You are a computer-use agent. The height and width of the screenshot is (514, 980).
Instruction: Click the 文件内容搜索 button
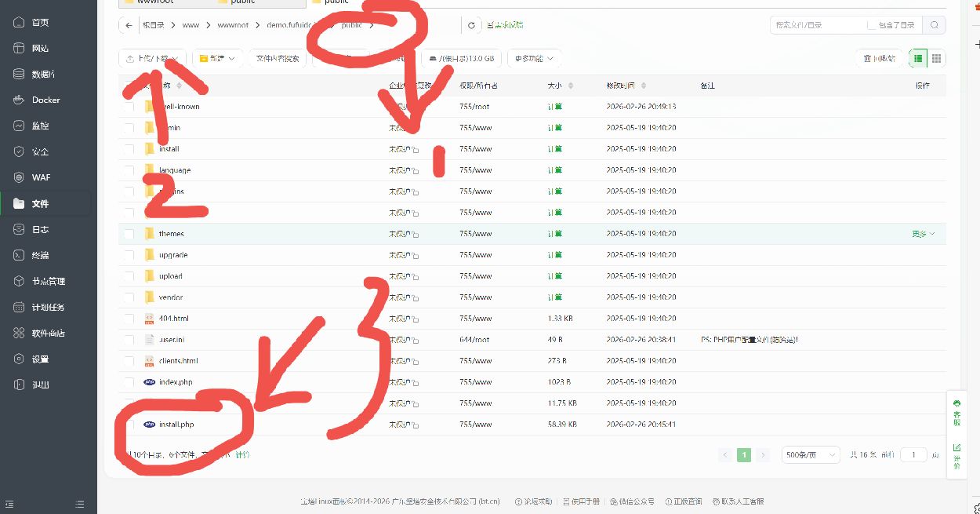click(x=278, y=58)
